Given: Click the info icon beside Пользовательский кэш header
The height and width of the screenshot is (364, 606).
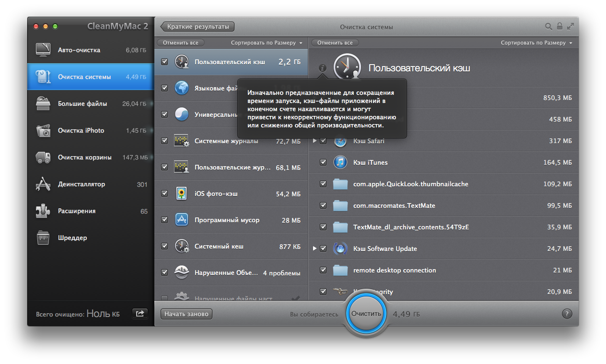Looking at the screenshot, I should pyautogui.click(x=322, y=68).
